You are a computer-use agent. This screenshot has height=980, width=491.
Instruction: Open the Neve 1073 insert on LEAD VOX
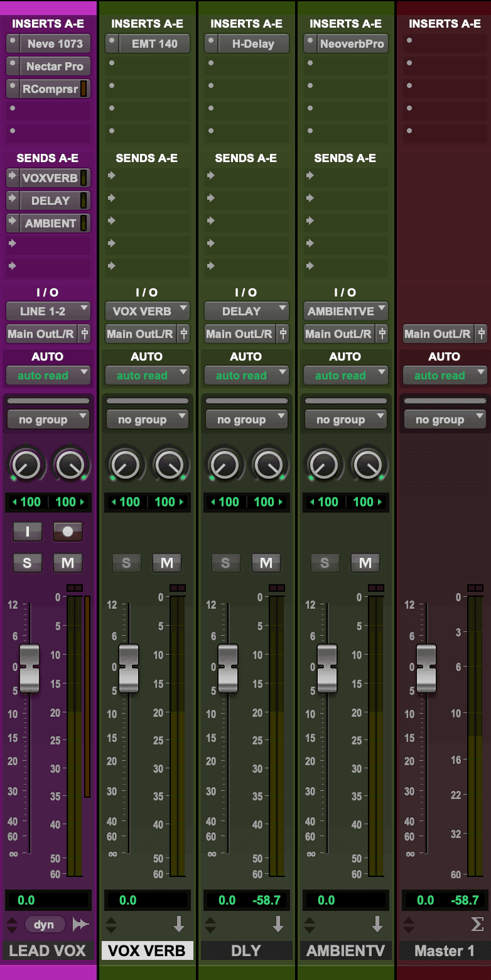click(x=55, y=44)
